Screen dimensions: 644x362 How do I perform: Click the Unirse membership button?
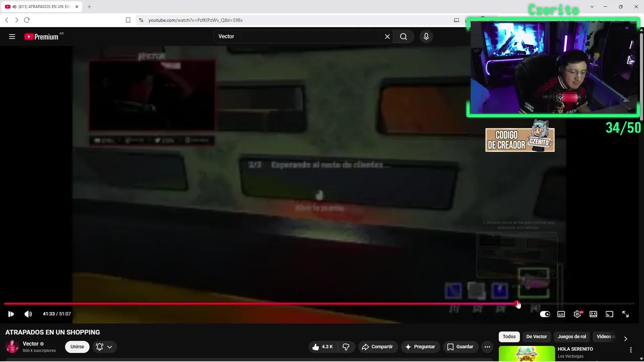coord(77,347)
